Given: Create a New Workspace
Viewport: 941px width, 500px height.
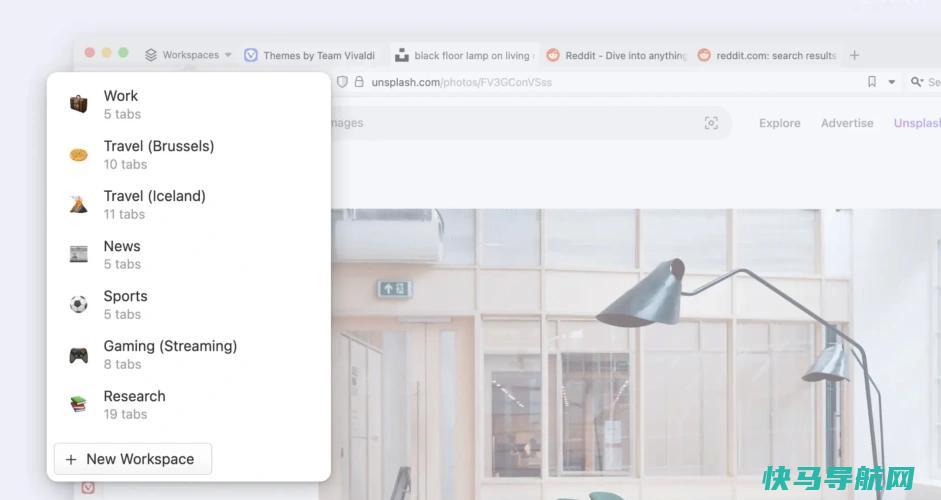Looking at the screenshot, I should tap(133, 459).
